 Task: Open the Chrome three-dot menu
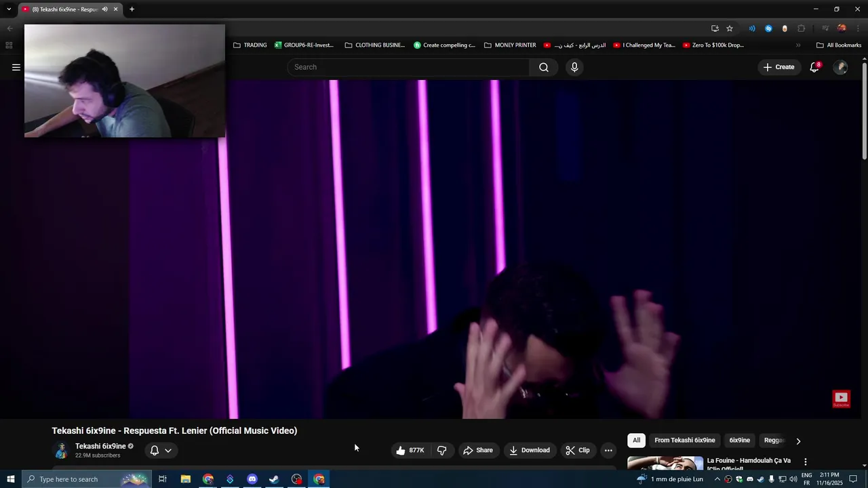(x=858, y=28)
